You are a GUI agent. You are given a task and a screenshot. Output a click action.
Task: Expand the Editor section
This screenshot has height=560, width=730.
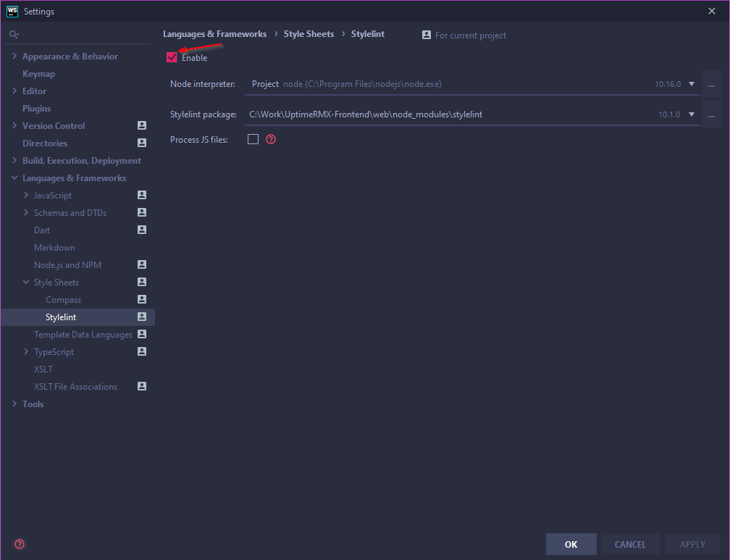tap(14, 91)
